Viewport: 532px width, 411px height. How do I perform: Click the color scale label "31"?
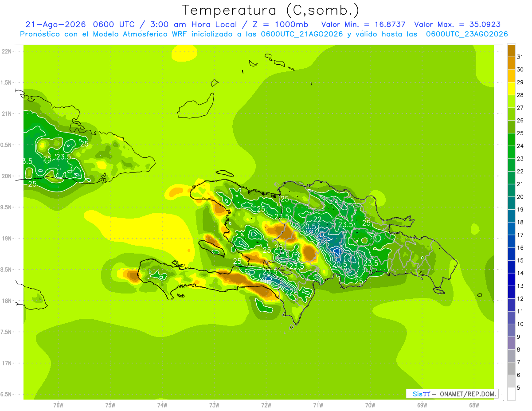click(x=520, y=56)
